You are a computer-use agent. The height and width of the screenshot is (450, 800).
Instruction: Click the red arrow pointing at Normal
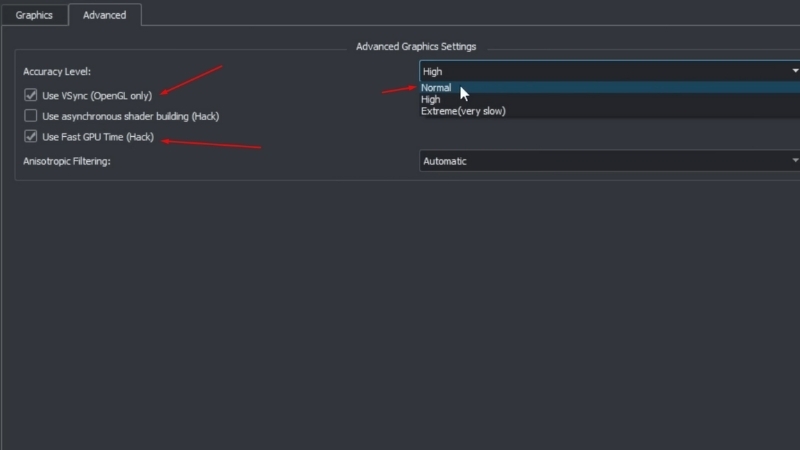click(400, 90)
